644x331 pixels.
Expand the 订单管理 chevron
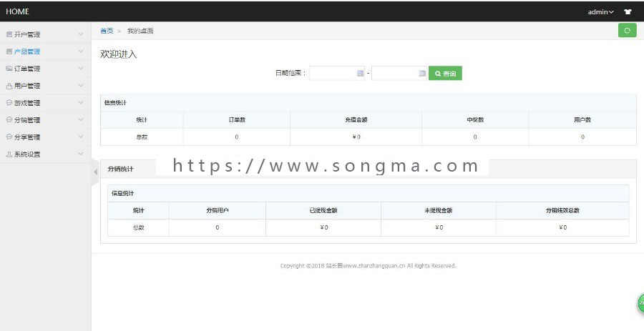coord(81,69)
